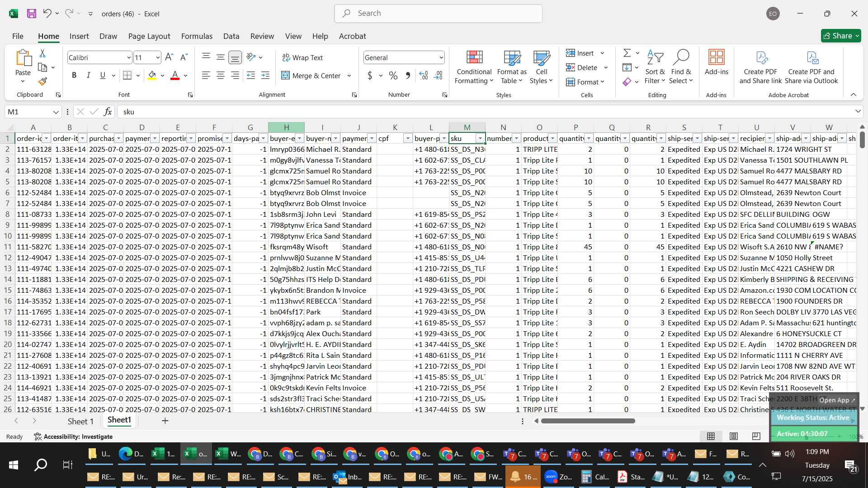The width and height of the screenshot is (868, 488).
Task: Apply red Font Color swatch
Action: [x=175, y=75]
